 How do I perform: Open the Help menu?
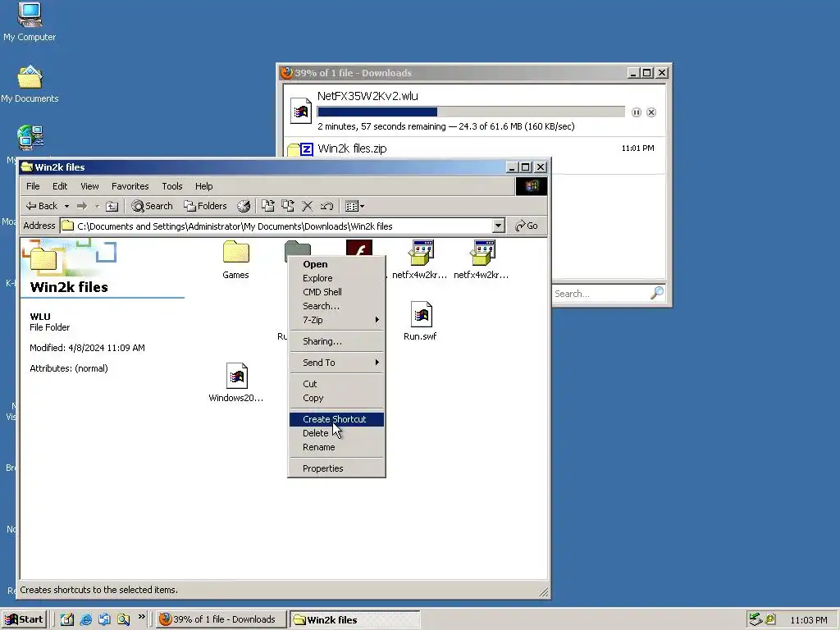pyautogui.click(x=203, y=186)
